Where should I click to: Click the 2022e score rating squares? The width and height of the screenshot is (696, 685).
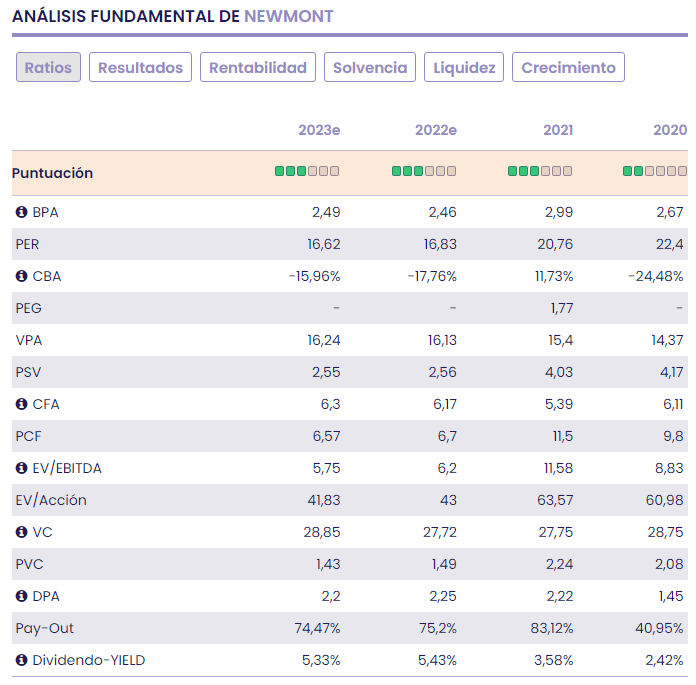pos(424,171)
